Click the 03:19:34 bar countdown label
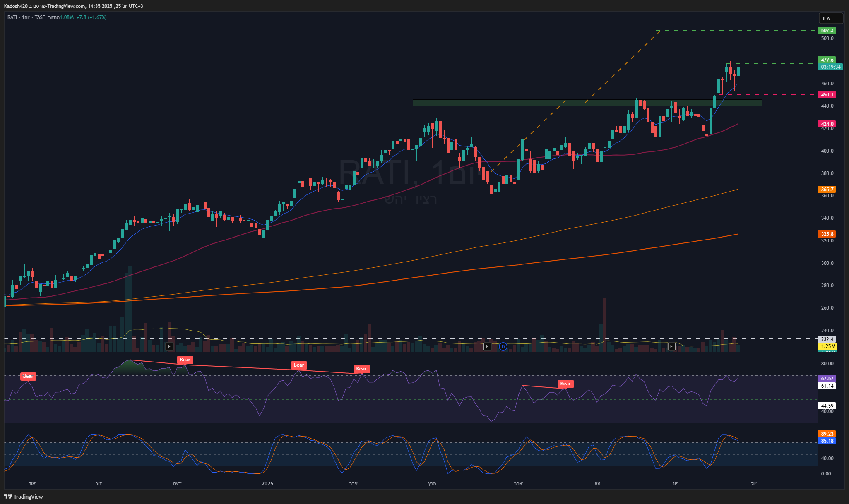This screenshot has width=849, height=504. 830,67
